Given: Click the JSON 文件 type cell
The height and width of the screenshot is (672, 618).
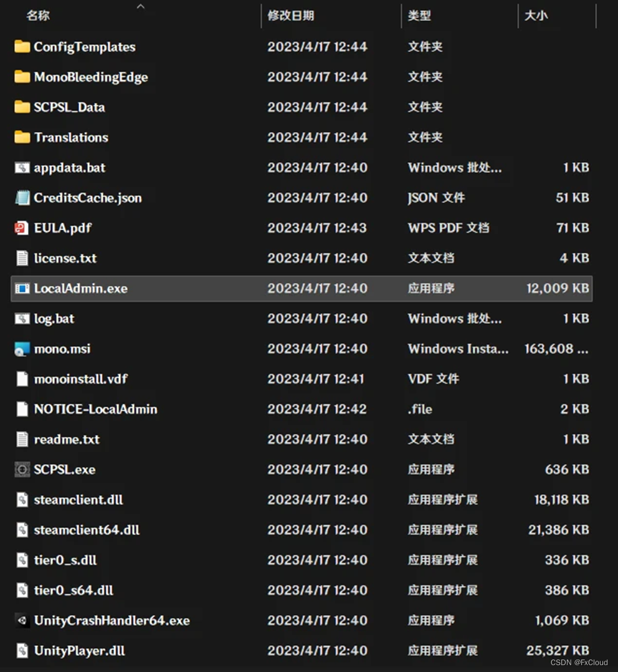Looking at the screenshot, I should point(436,198).
